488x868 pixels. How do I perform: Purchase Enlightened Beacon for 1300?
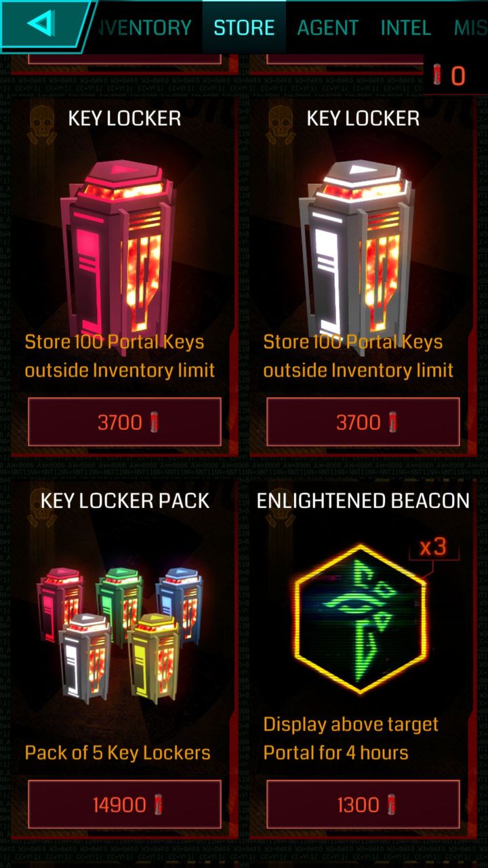(x=363, y=805)
